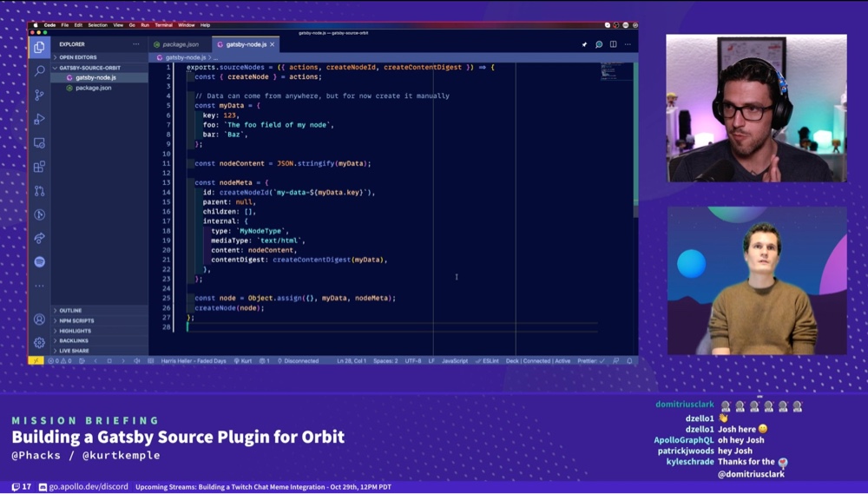The image size is (868, 494).
Task: Click the editor vertical scrollbar
Action: click(x=635, y=138)
